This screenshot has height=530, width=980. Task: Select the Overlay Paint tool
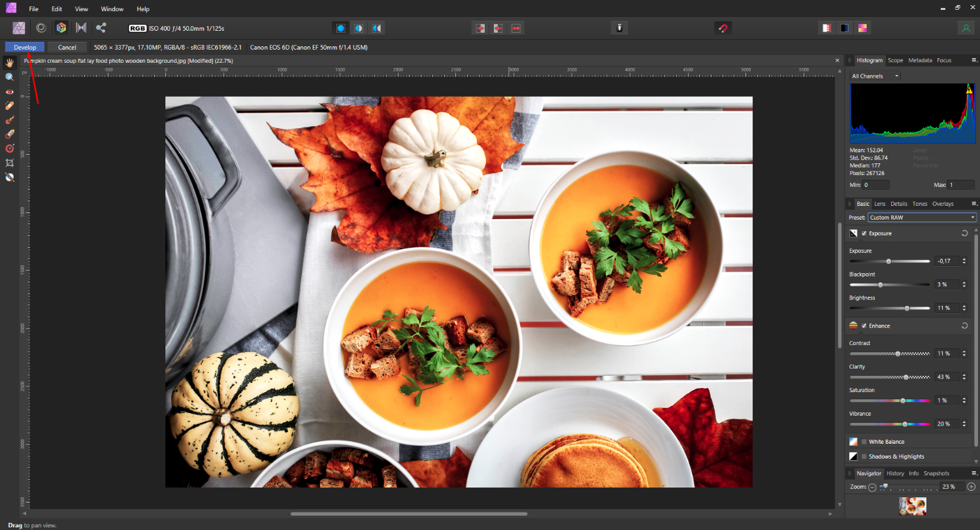coord(10,120)
